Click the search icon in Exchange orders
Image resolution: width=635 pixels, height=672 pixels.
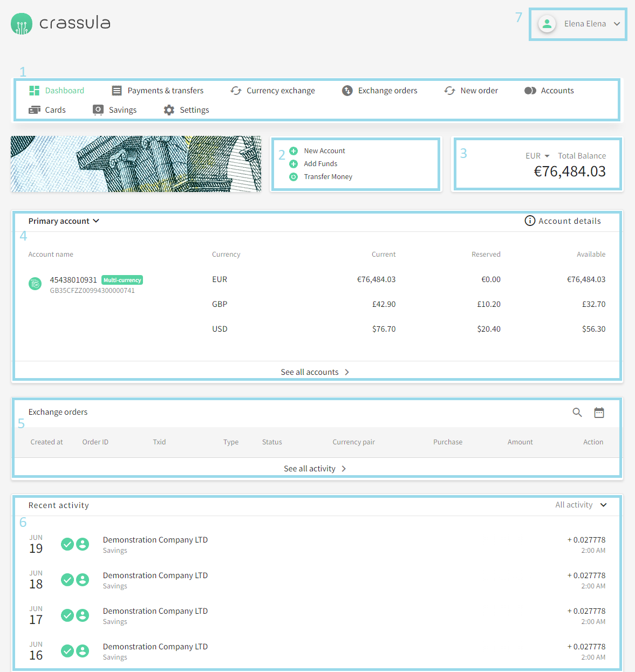[x=577, y=413]
